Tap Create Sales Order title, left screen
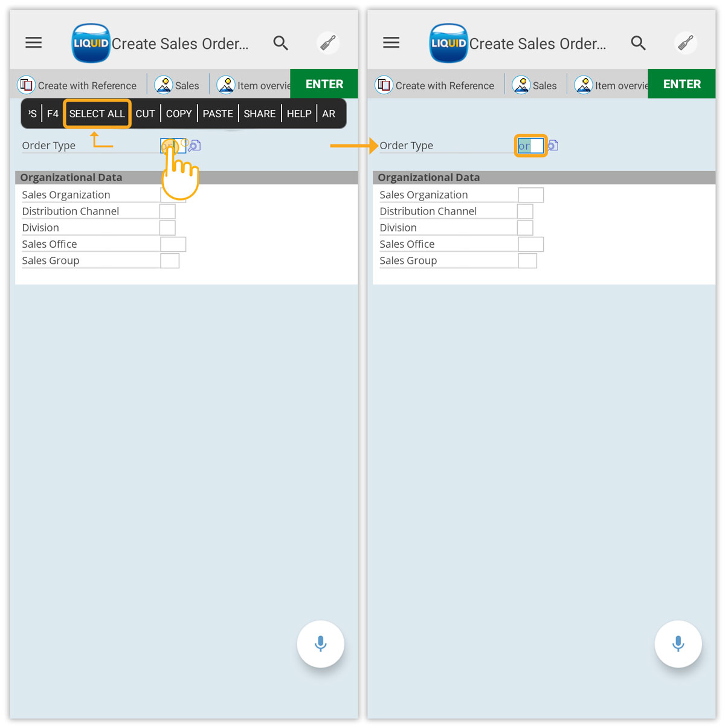Viewport: 725px width, 728px height. tap(180, 43)
